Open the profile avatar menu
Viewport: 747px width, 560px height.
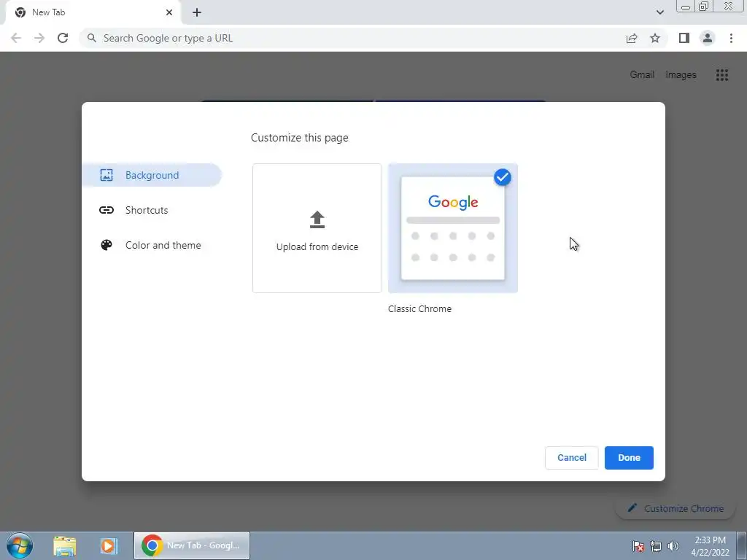click(708, 38)
